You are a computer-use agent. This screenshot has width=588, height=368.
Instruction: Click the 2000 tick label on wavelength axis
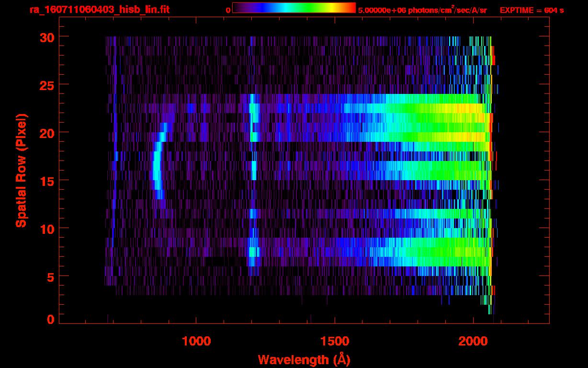[473, 341]
